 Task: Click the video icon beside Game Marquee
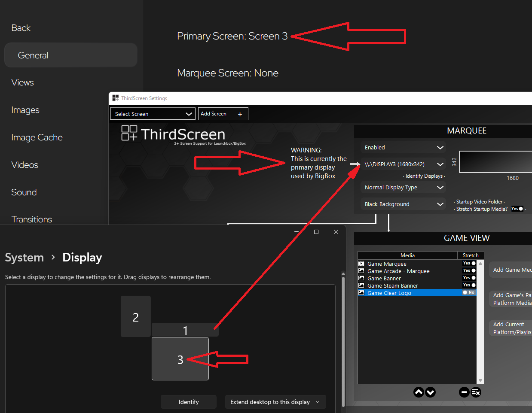tap(361, 264)
